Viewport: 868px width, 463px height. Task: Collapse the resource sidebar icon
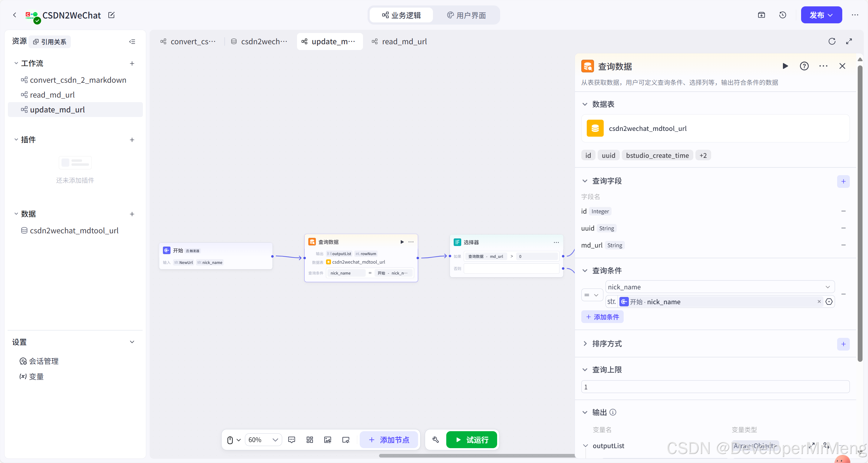click(132, 42)
